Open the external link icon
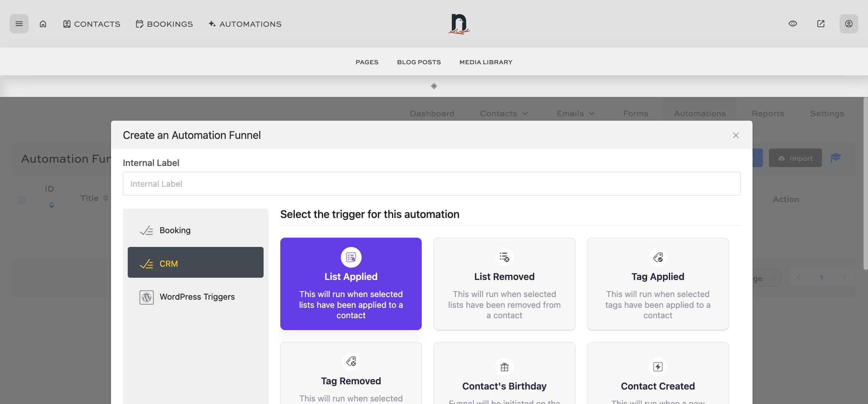The height and width of the screenshot is (404, 868). click(821, 24)
